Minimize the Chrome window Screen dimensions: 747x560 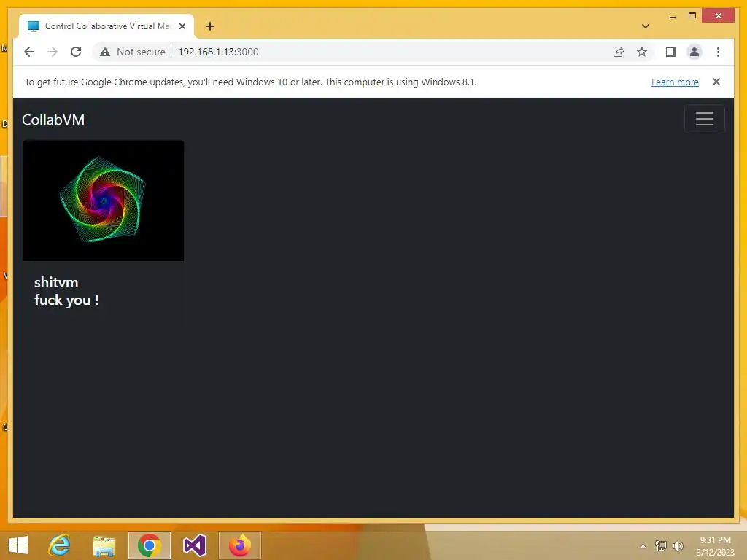(672, 17)
